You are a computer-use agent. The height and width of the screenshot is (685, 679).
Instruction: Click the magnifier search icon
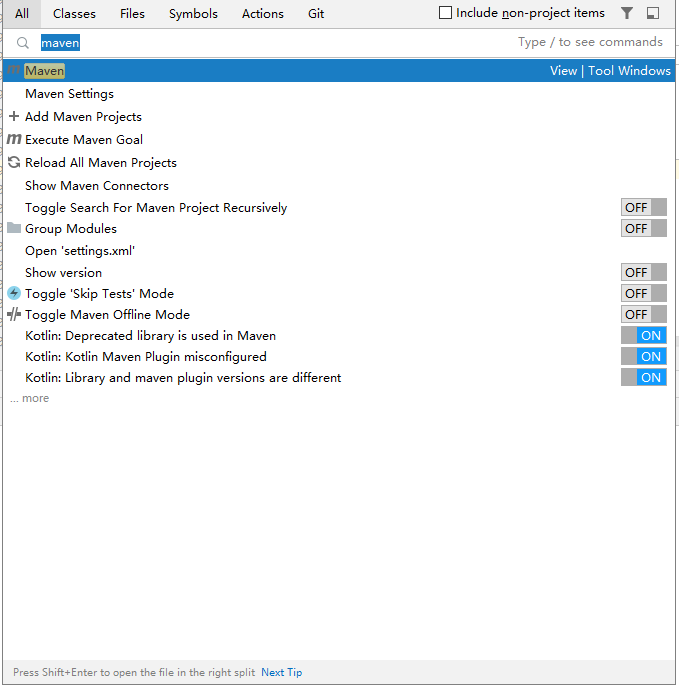[23, 43]
